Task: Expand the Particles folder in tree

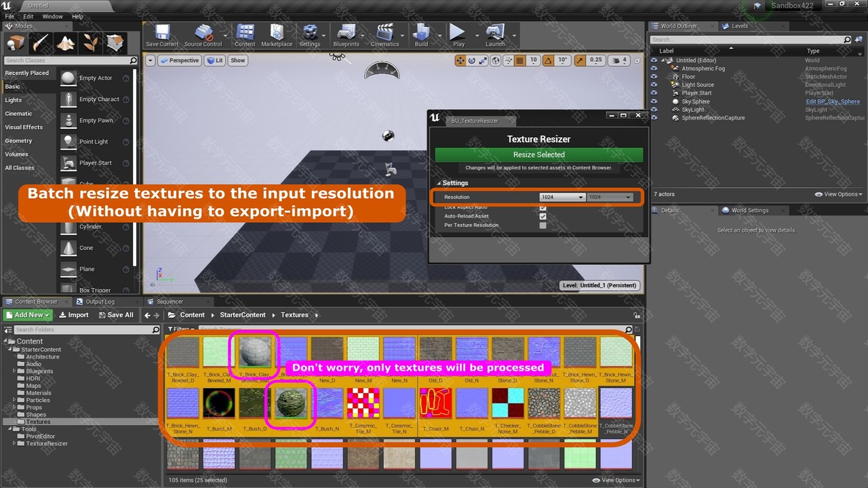Action: click(14, 400)
